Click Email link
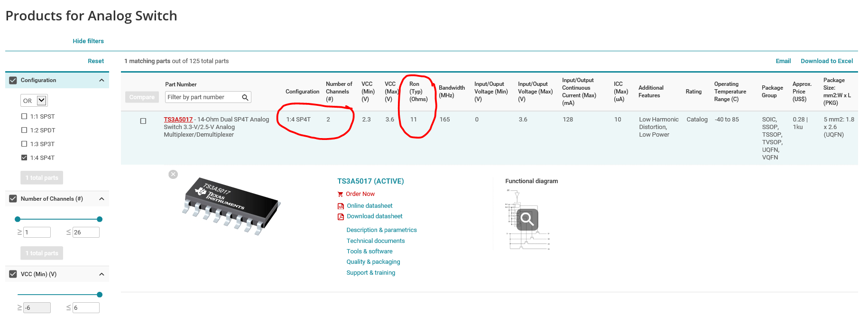The width and height of the screenshot is (868, 316). (783, 61)
